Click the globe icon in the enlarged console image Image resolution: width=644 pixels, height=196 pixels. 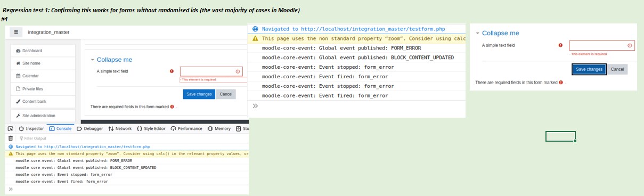point(256,29)
